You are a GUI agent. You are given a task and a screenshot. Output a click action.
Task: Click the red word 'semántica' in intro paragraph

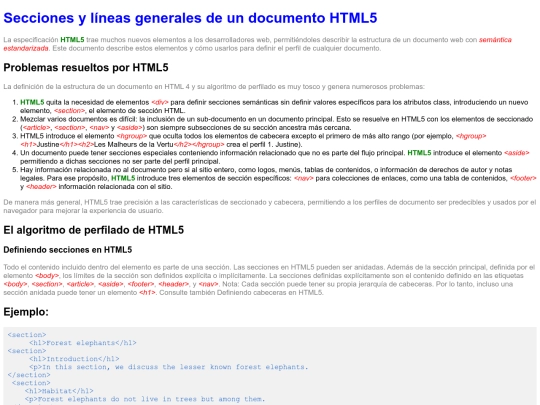click(495, 40)
